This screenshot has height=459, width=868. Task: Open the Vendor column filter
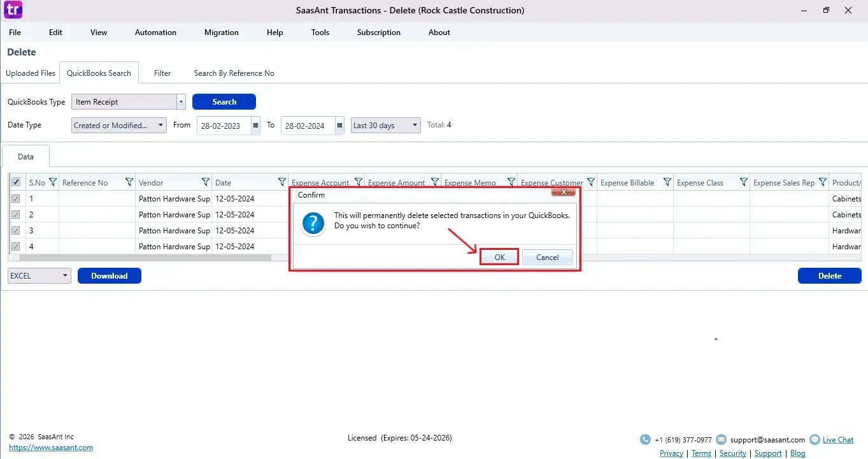pos(206,182)
